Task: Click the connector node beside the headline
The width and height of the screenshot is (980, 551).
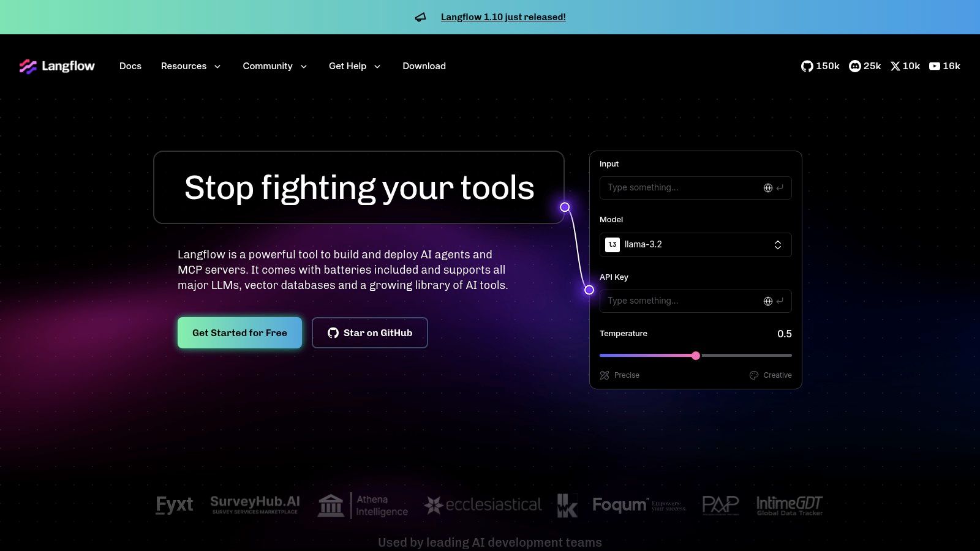Action: [x=565, y=208]
